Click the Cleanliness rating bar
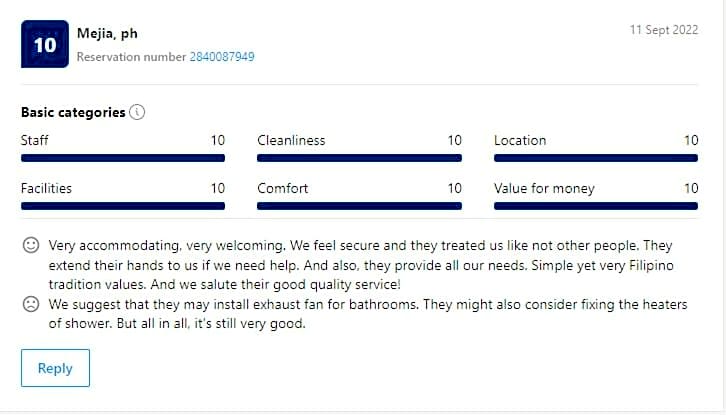This screenshot has width=726, height=415. coord(359,158)
